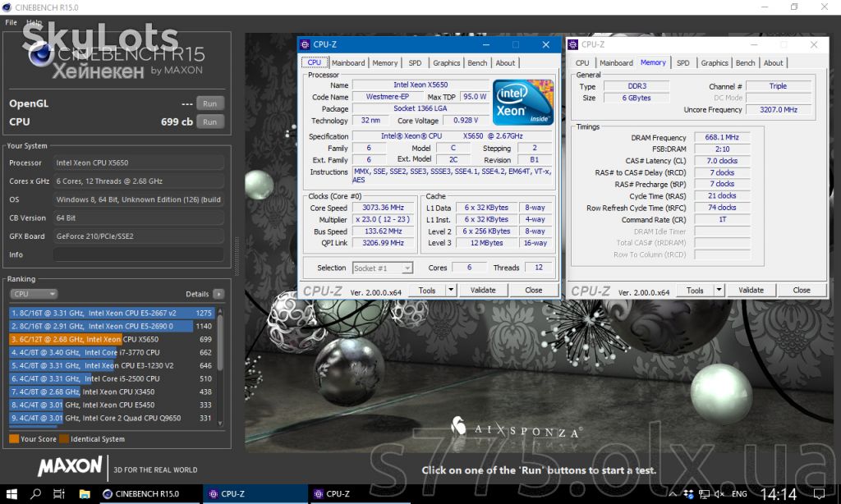Open About tab in the CPU-Z CPU window

[x=505, y=62]
